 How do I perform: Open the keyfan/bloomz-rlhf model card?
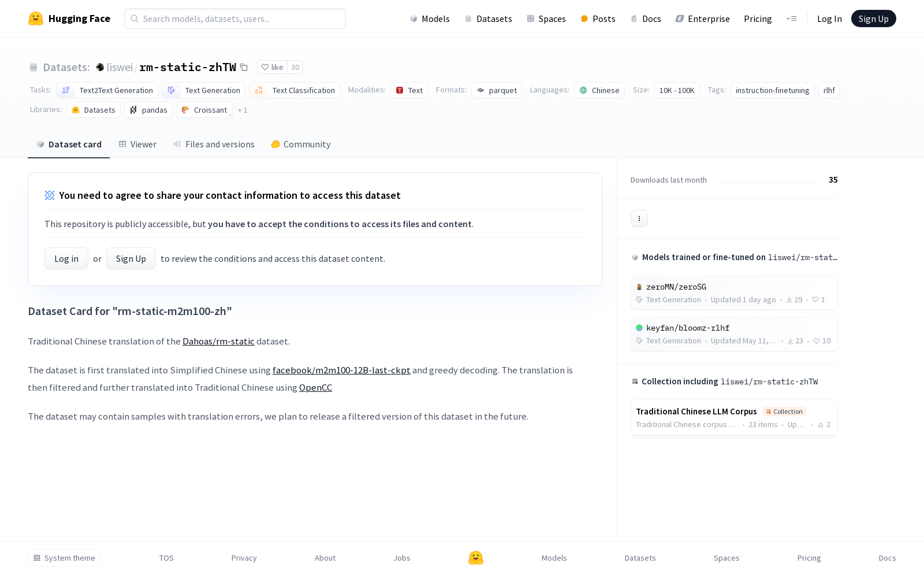point(734,334)
